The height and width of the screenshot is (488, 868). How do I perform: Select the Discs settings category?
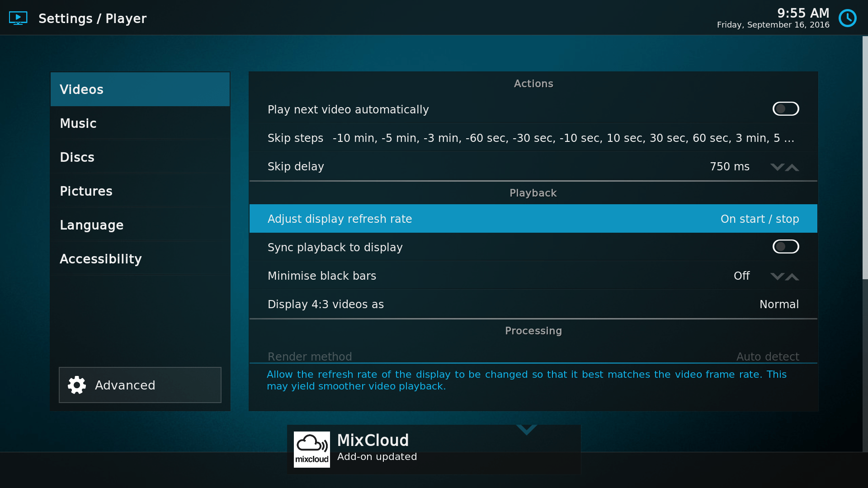140,157
